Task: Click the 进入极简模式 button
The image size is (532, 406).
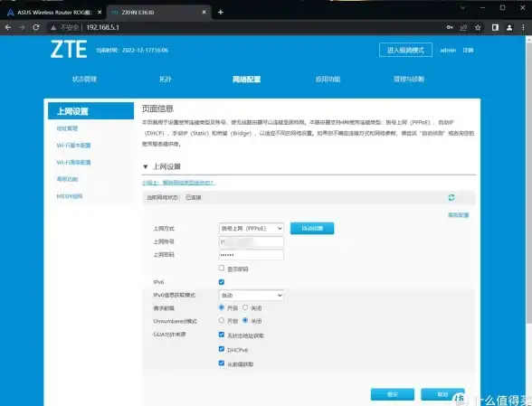Action: 405,50
